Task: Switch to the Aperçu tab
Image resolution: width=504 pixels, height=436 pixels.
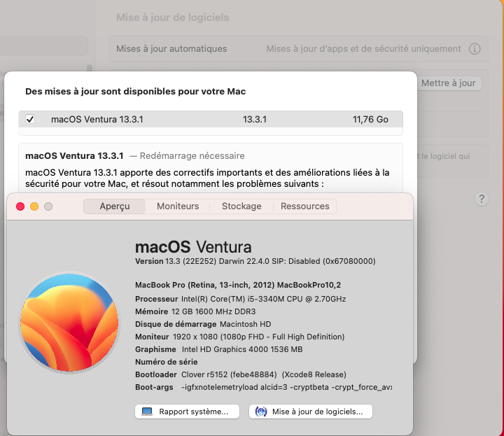Action: [114, 206]
